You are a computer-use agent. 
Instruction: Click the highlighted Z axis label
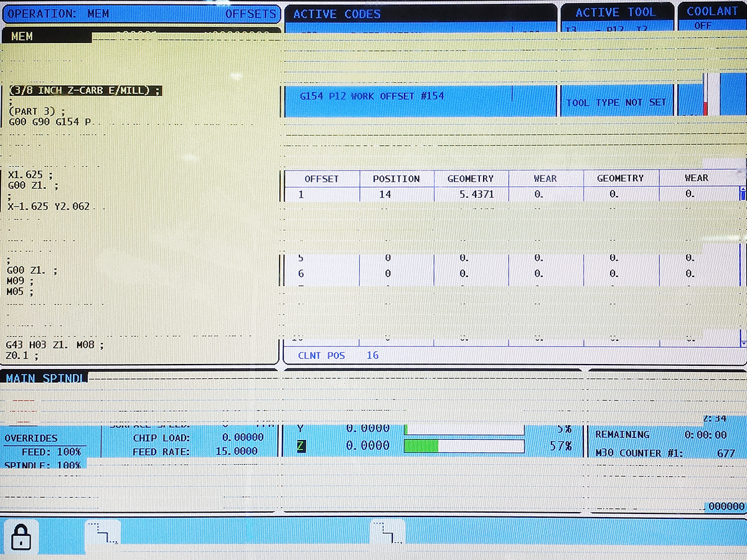coord(301,446)
